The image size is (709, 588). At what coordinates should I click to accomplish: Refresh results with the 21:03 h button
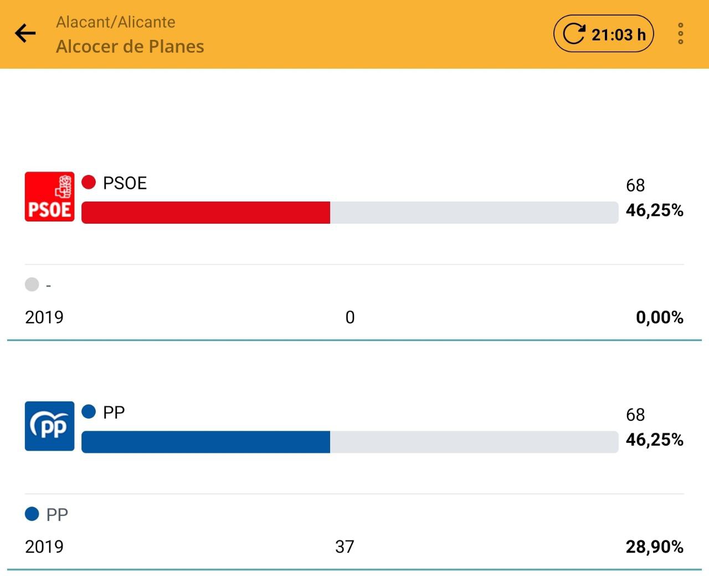click(x=604, y=34)
